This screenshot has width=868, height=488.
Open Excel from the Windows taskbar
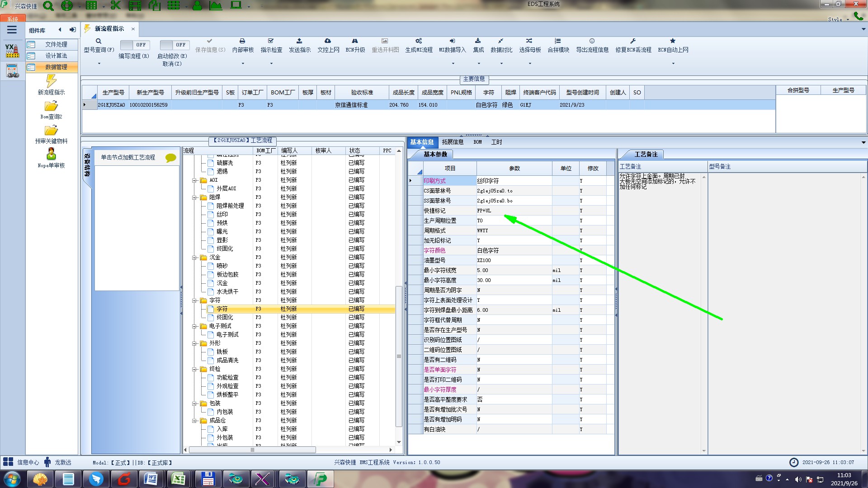click(178, 479)
